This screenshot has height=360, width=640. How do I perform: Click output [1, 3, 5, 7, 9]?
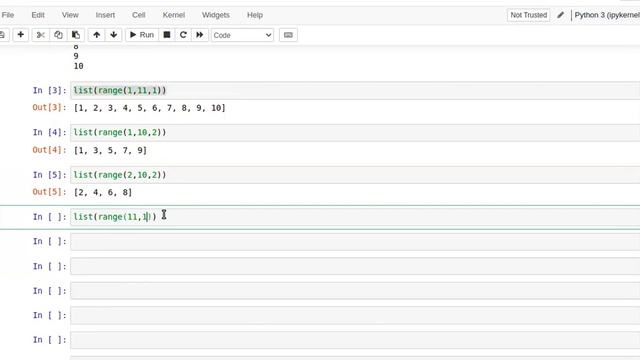point(110,150)
